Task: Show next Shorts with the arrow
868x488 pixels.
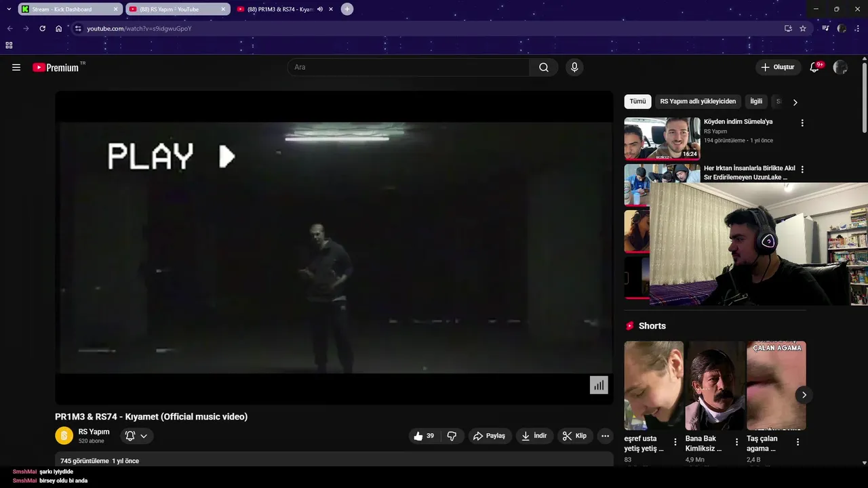Action: tap(804, 394)
